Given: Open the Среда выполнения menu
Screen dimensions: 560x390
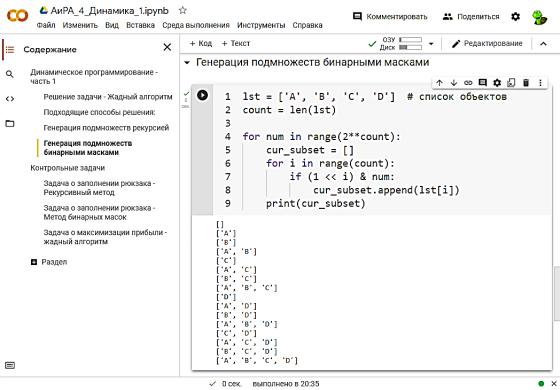Looking at the screenshot, I should tap(196, 25).
